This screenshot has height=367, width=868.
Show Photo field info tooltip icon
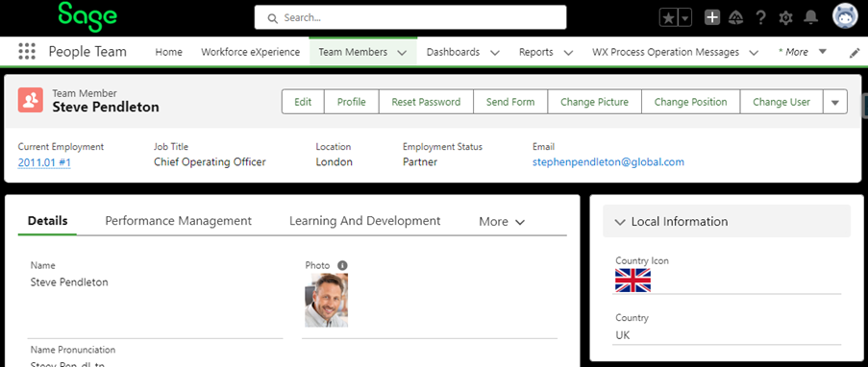[x=342, y=265]
